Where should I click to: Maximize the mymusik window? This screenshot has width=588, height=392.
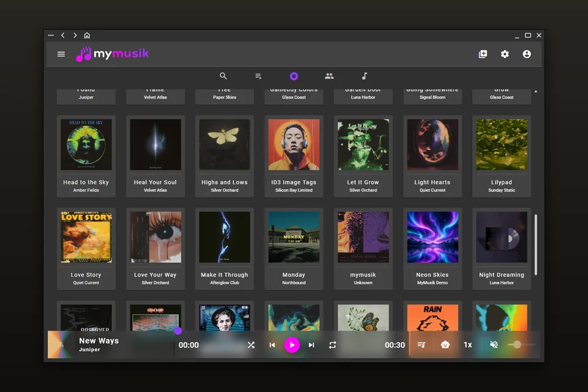[527, 36]
